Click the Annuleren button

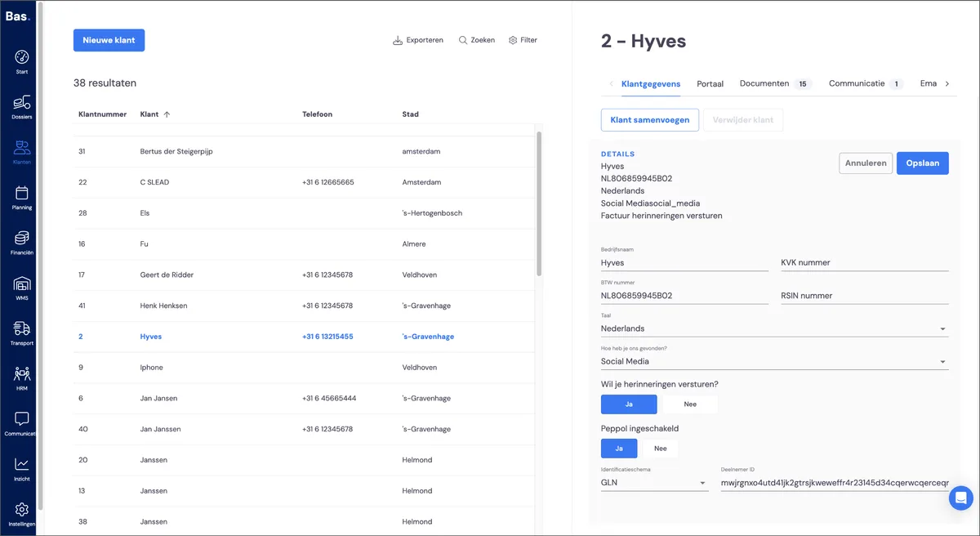[866, 163]
